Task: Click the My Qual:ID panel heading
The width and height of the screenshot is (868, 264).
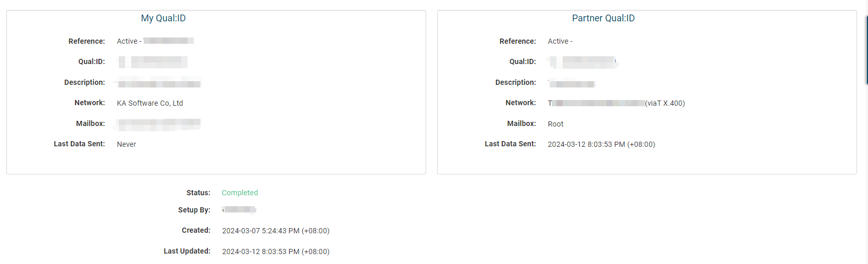Action: (x=163, y=18)
